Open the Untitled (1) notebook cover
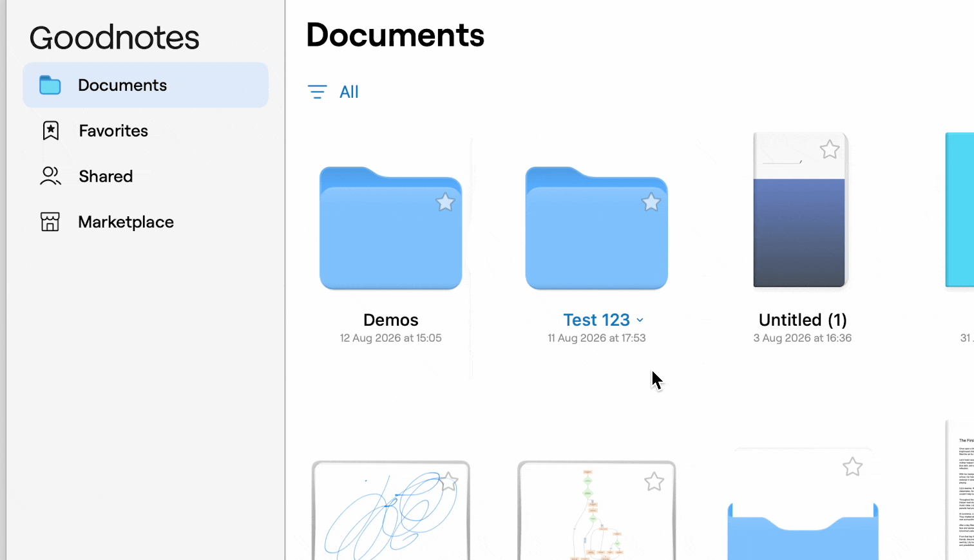This screenshot has height=560, width=974. coord(800,210)
